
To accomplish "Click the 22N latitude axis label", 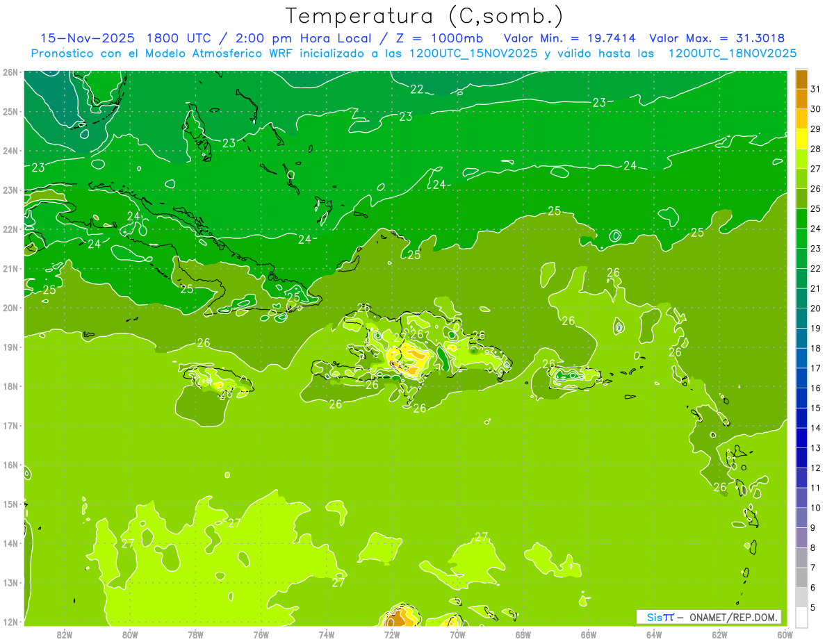I will (x=10, y=229).
